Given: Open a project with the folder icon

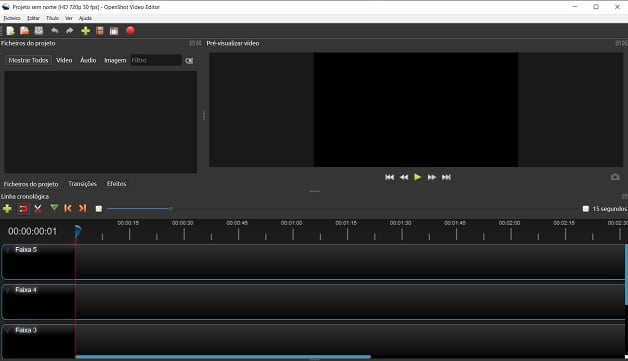Looking at the screenshot, I should pos(24,31).
